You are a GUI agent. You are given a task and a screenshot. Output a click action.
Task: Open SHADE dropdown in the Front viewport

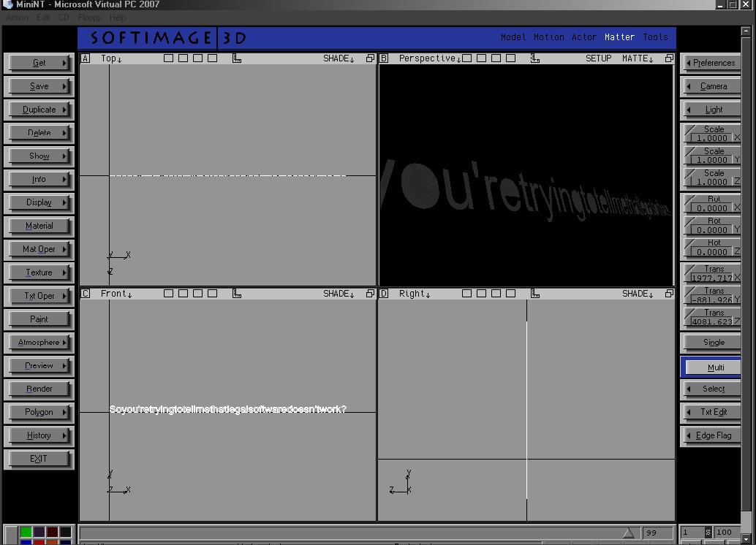click(x=339, y=294)
